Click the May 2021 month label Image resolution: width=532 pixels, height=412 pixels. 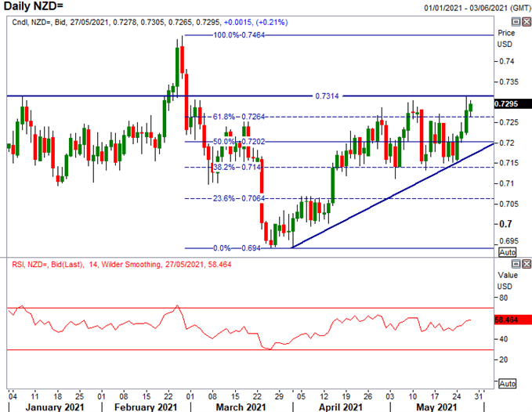(436, 407)
